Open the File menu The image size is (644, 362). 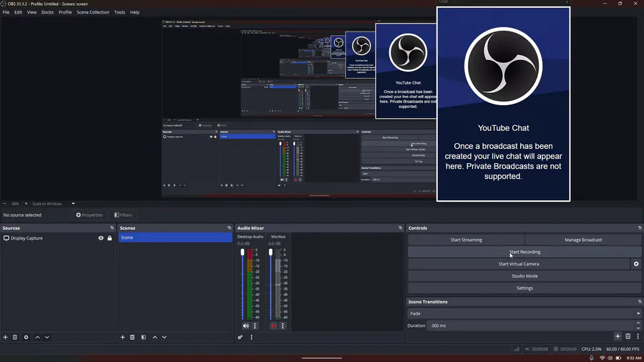[x=6, y=12]
